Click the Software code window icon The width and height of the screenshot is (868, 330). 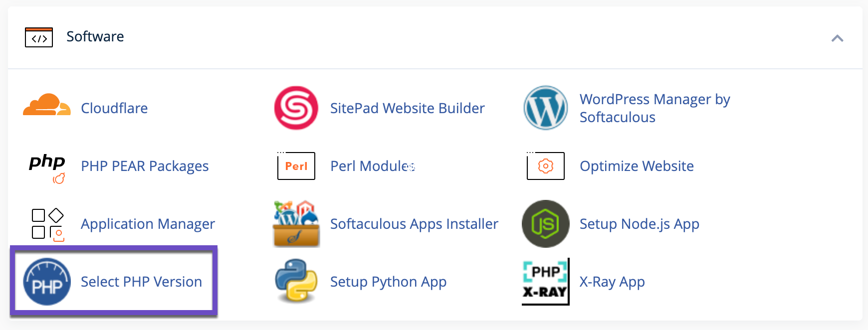[x=39, y=37]
